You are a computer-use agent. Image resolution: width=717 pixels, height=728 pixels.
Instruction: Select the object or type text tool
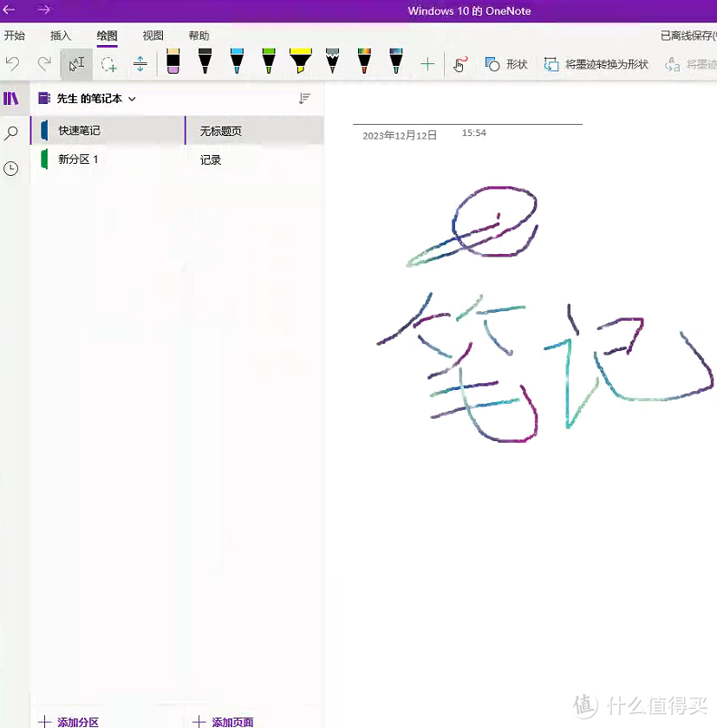[x=76, y=64]
